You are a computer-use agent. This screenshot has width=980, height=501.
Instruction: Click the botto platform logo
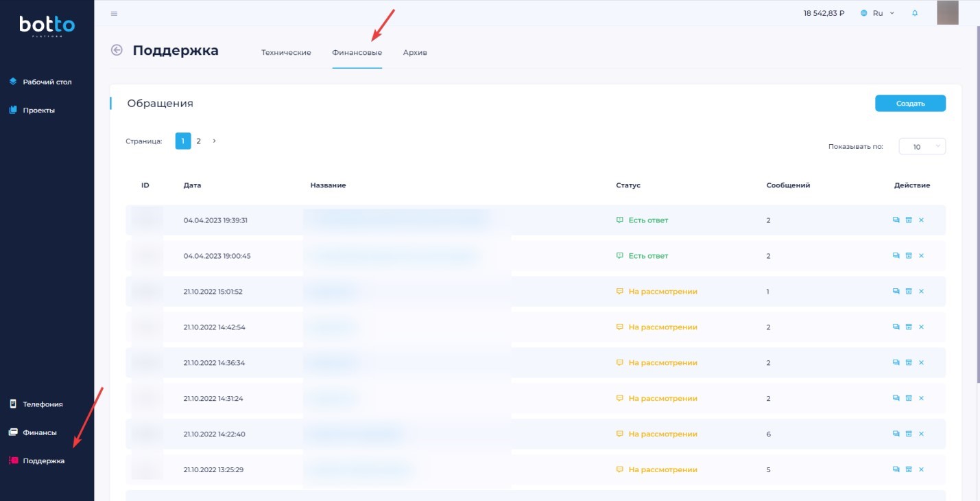[47, 26]
